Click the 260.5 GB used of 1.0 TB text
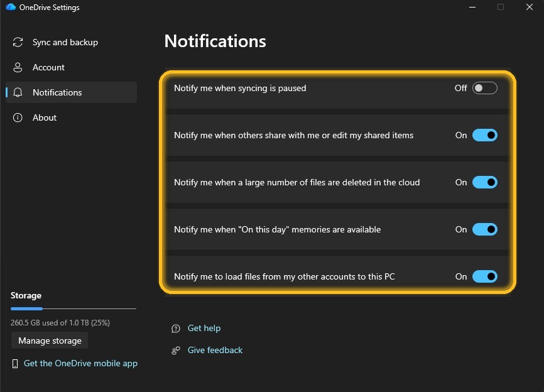 (x=60, y=323)
